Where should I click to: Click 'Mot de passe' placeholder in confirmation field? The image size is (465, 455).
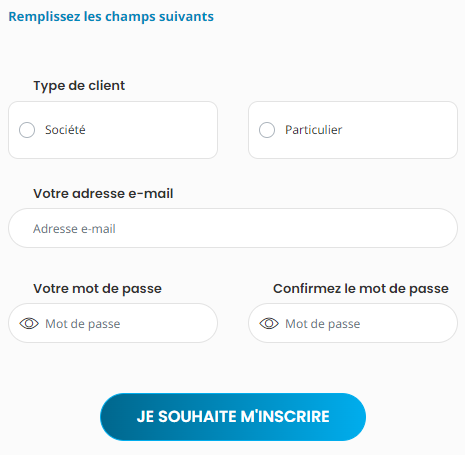coord(323,324)
